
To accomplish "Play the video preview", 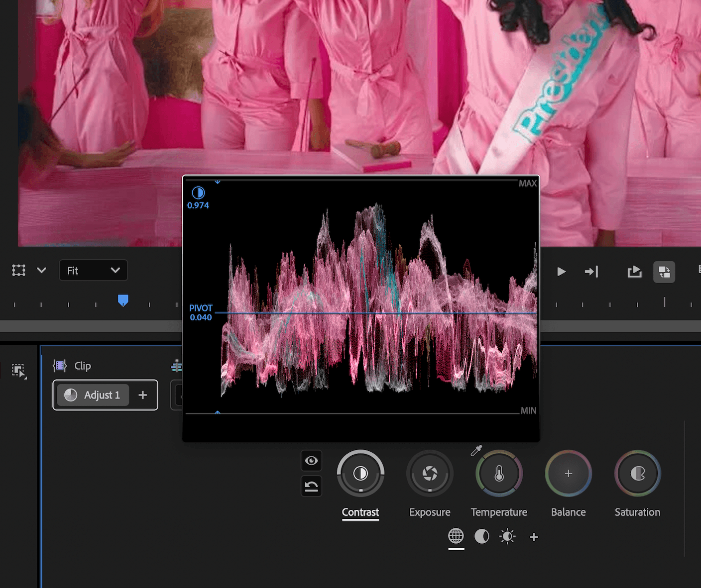I will point(562,272).
